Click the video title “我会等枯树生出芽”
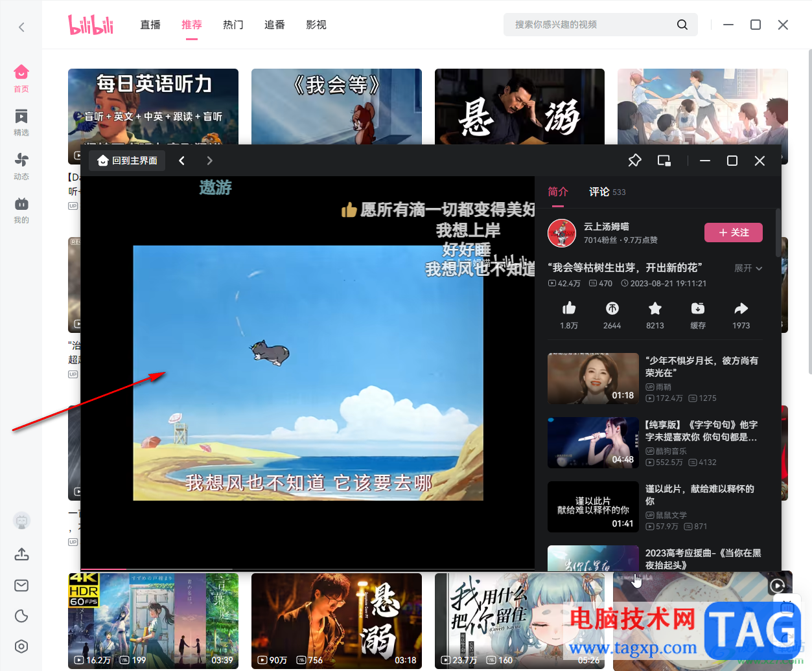 [x=625, y=267]
